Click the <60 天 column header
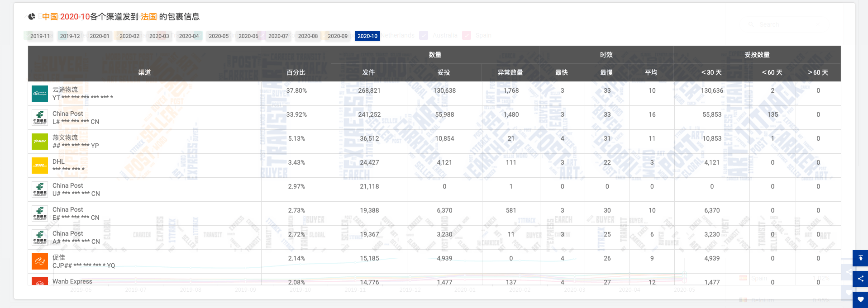 coord(772,72)
